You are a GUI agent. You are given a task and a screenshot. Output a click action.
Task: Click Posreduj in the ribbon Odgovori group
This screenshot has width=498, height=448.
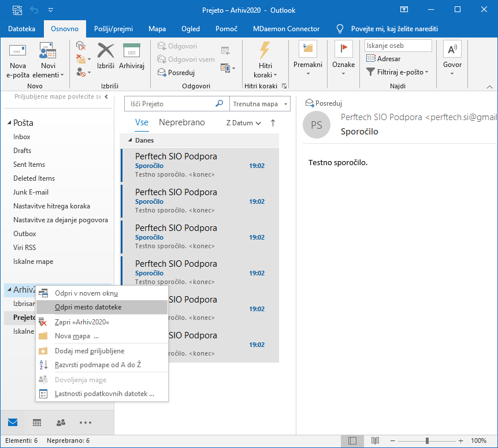point(176,73)
